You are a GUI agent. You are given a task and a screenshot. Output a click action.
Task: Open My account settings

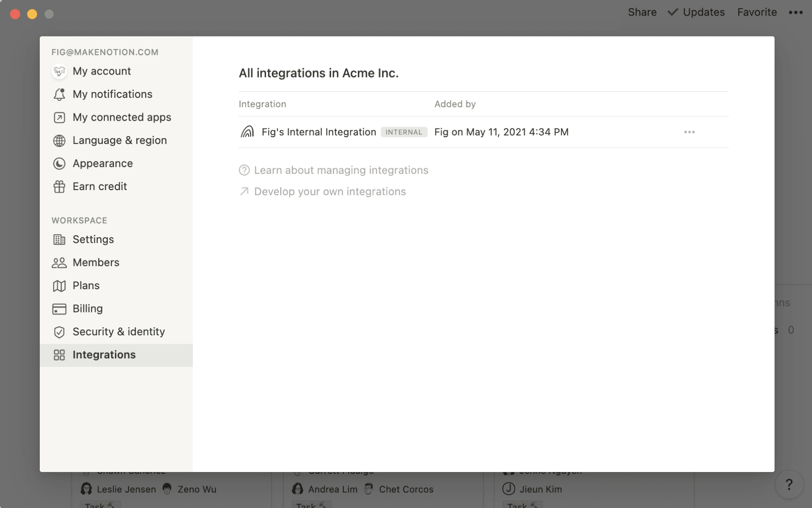click(x=101, y=71)
